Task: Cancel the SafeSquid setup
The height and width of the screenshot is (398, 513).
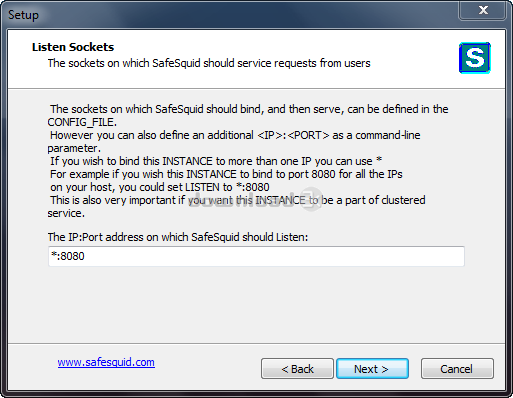Action: point(457,369)
